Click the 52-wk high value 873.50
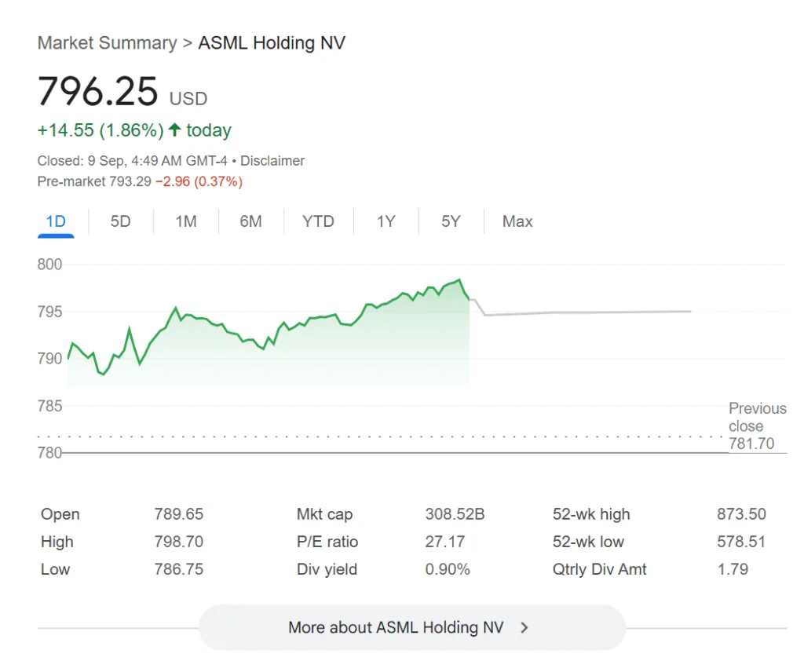 tap(741, 514)
